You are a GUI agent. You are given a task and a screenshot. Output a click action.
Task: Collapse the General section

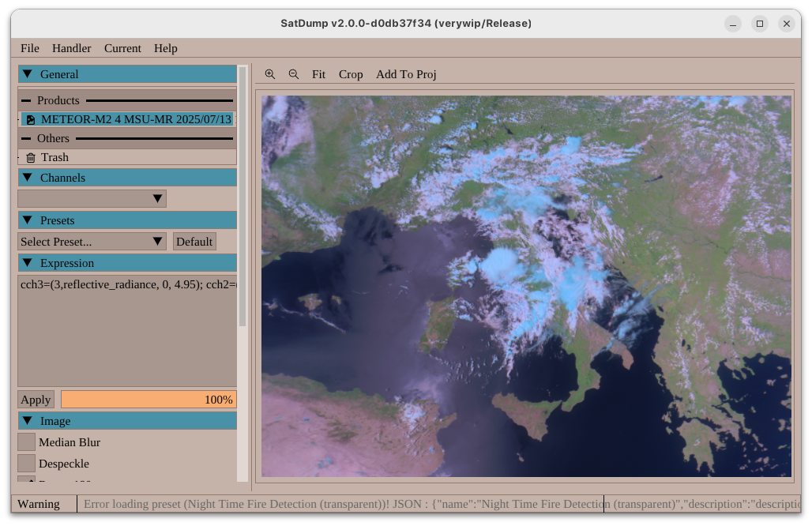click(27, 74)
